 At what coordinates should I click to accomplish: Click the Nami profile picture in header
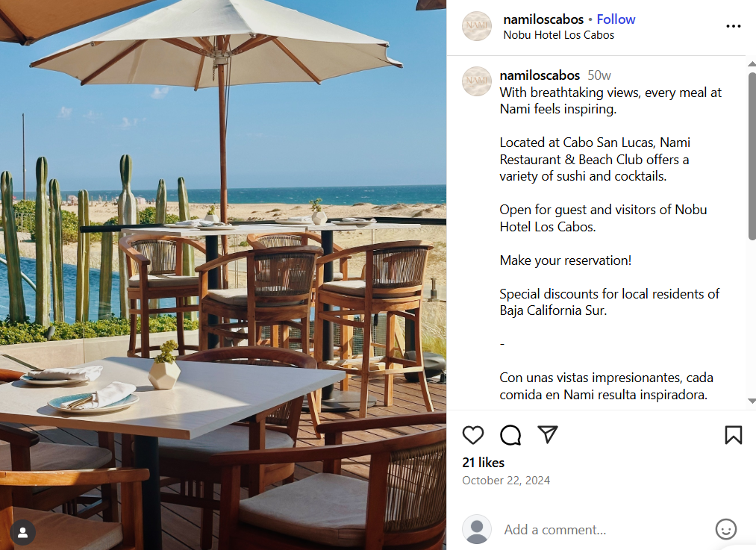(477, 26)
